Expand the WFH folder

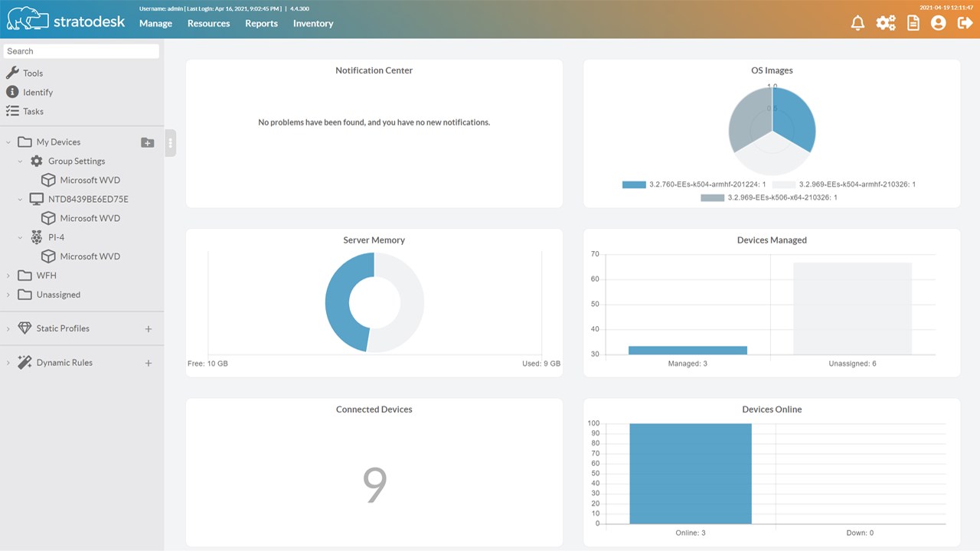coord(8,275)
